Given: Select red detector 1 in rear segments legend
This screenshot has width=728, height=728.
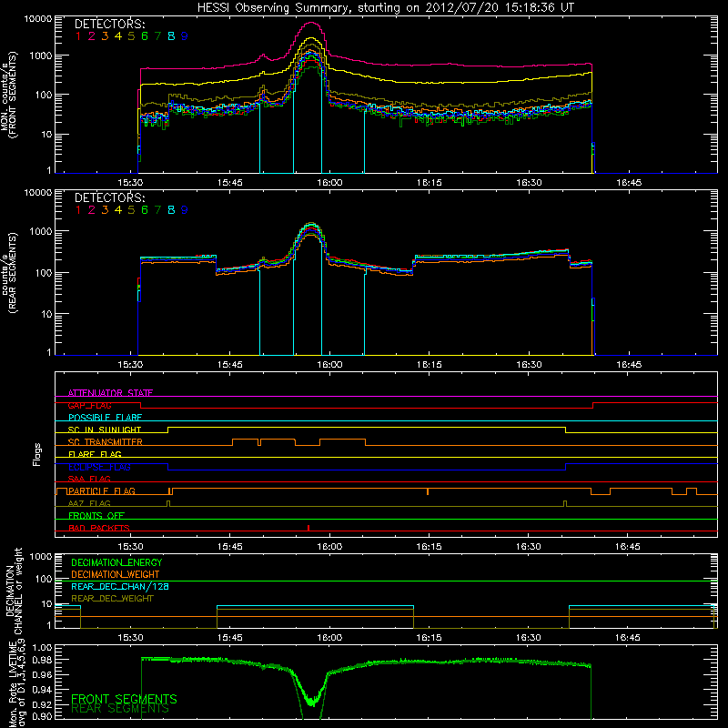Looking at the screenshot, I should (78, 210).
